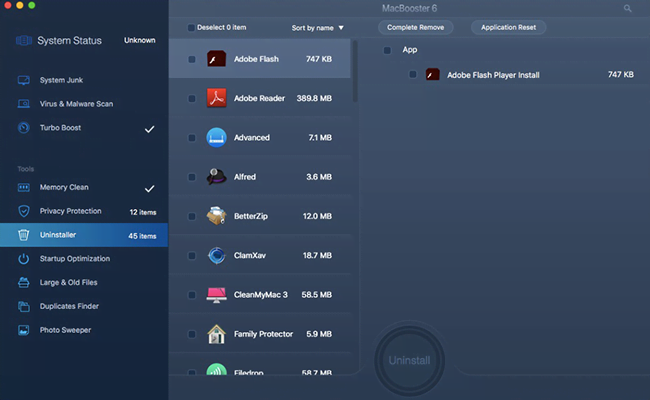Check the Alfred checkbox
Screen dimensions: 650x400
[192, 177]
